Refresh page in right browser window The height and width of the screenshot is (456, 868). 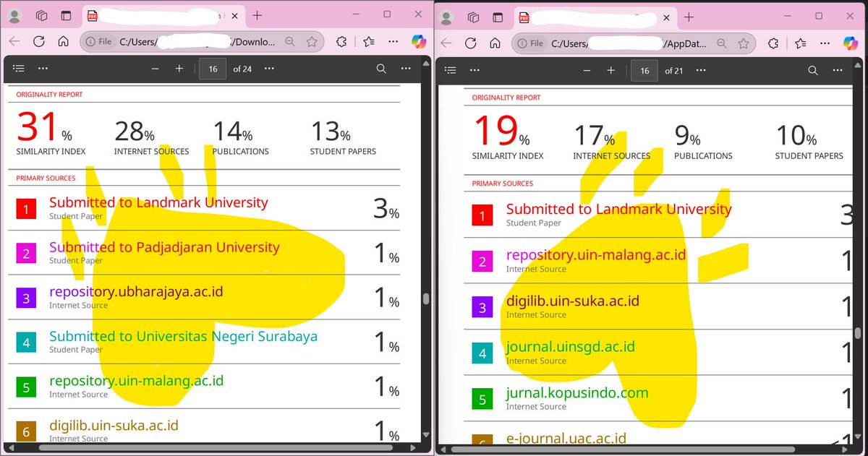click(471, 43)
